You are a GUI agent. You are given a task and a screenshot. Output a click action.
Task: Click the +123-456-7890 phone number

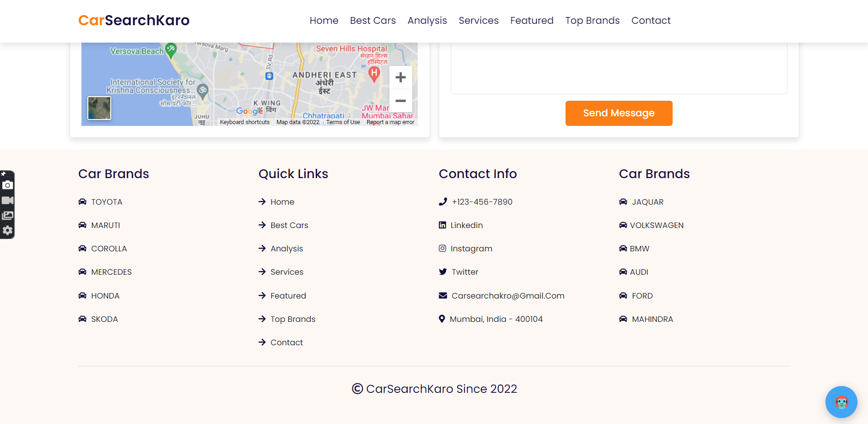[482, 201]
